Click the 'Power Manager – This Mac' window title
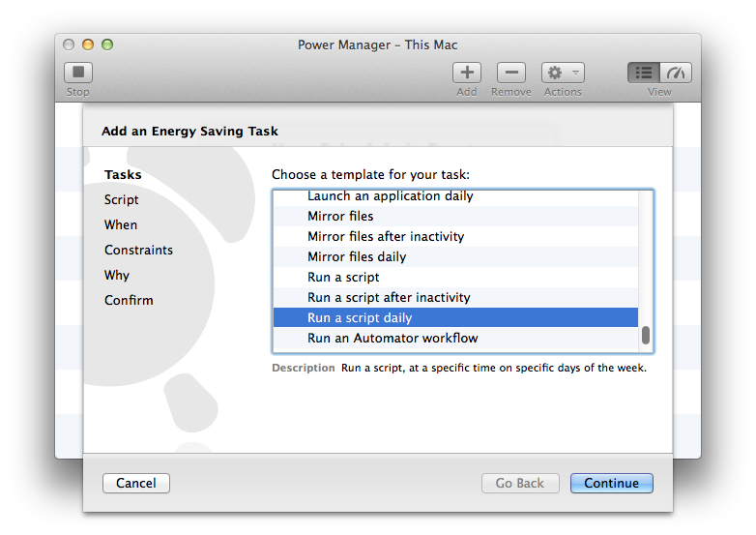 click(378, 45)
